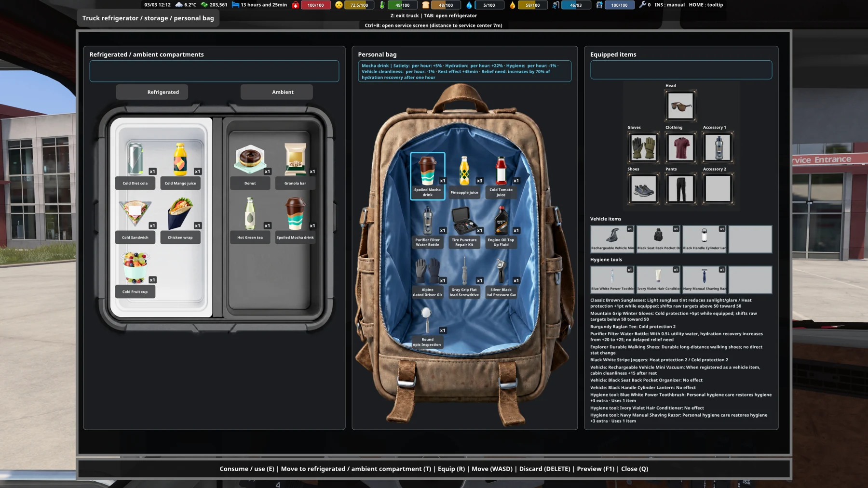Select the Blue White Power Toothbrush
Screen dimensions: 868x488
tap(612, 279)
